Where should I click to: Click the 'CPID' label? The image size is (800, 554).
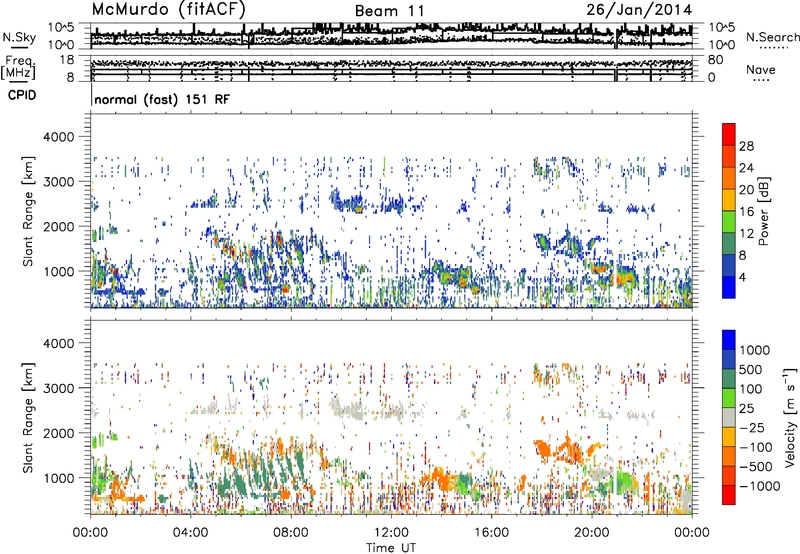click(x=22, y=95)
